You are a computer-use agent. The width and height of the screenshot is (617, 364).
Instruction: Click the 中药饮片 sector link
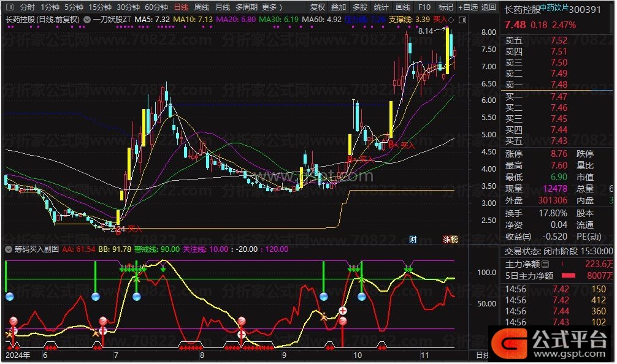tap(554, 7)
